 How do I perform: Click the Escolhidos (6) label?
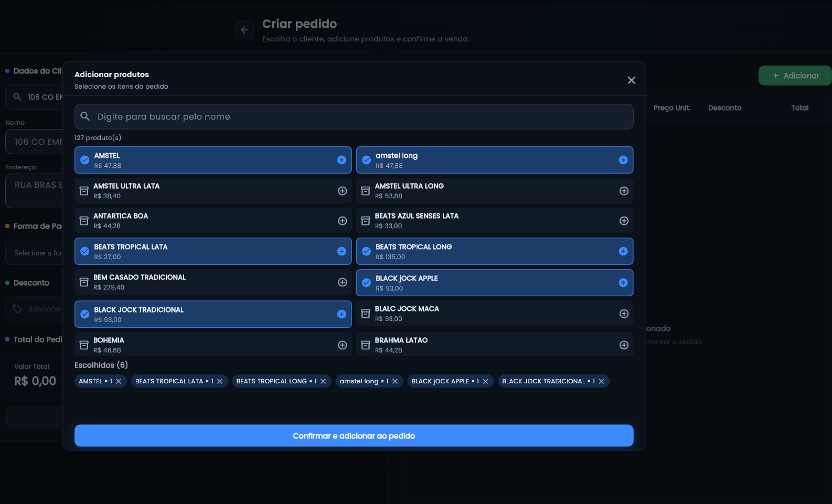101,365
